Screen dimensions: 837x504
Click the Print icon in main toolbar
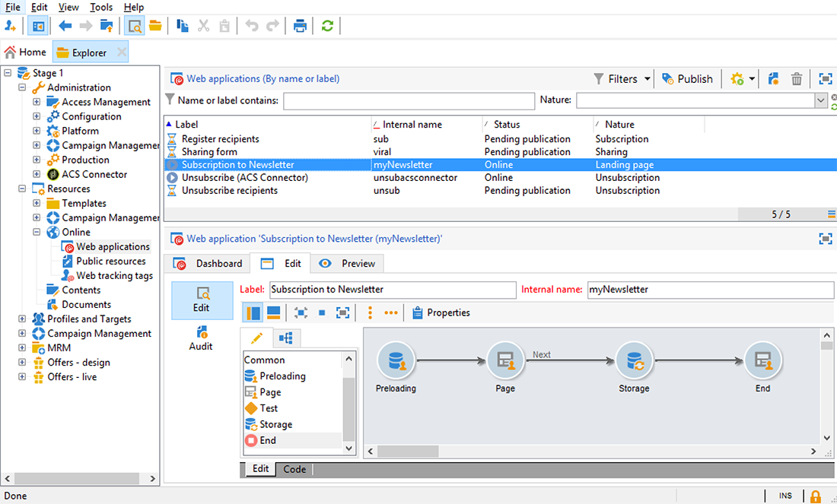[x=301, y=26]
